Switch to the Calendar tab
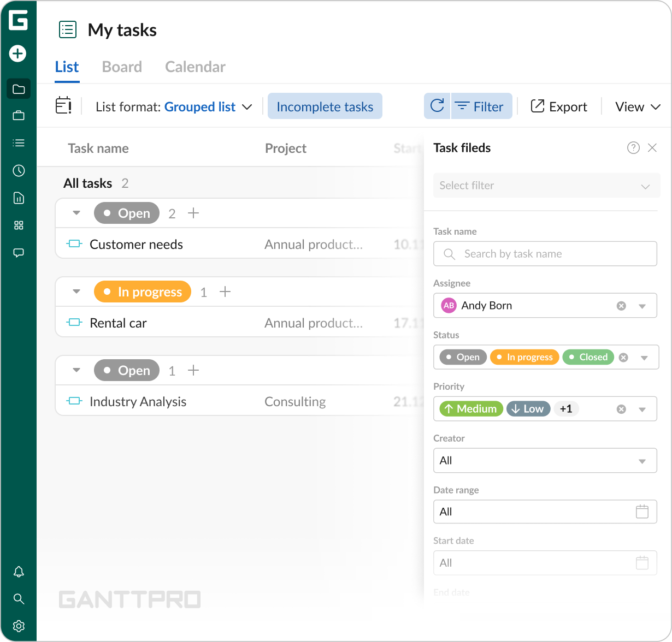This screenshot has width=672, height=642. [195, 67]
